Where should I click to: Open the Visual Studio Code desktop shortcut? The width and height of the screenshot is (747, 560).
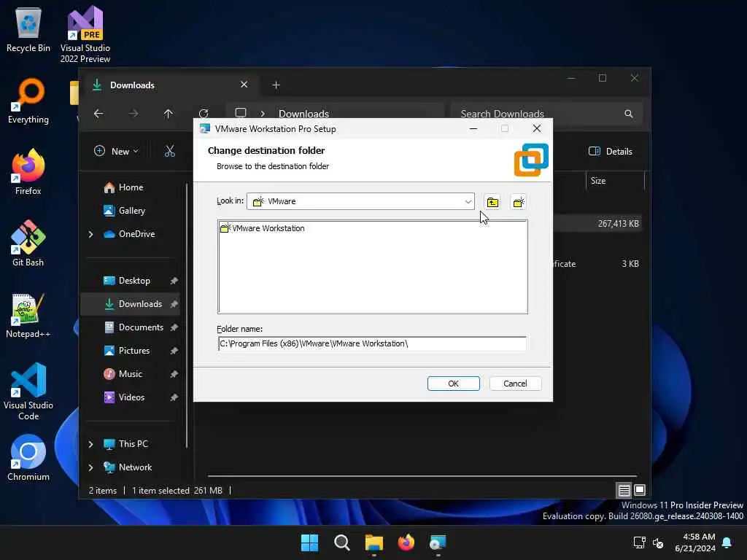pos(28,392)
